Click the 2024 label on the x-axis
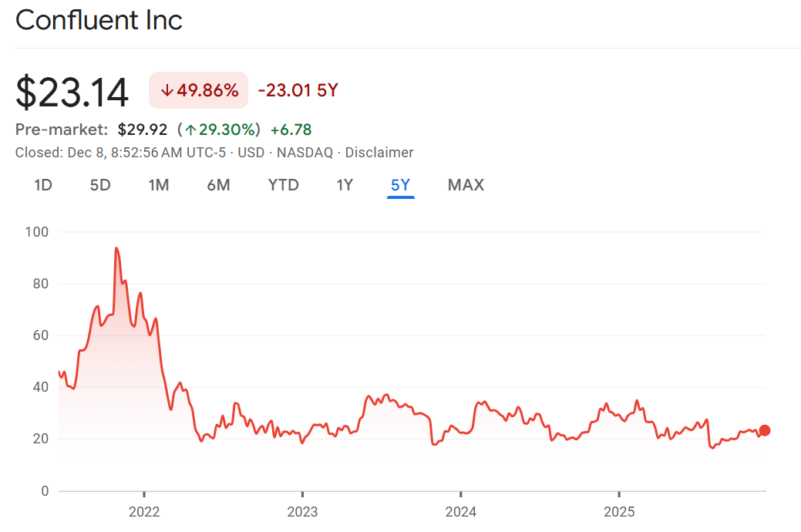Viewport: 801px width, 532px height. tap(460, 511)
